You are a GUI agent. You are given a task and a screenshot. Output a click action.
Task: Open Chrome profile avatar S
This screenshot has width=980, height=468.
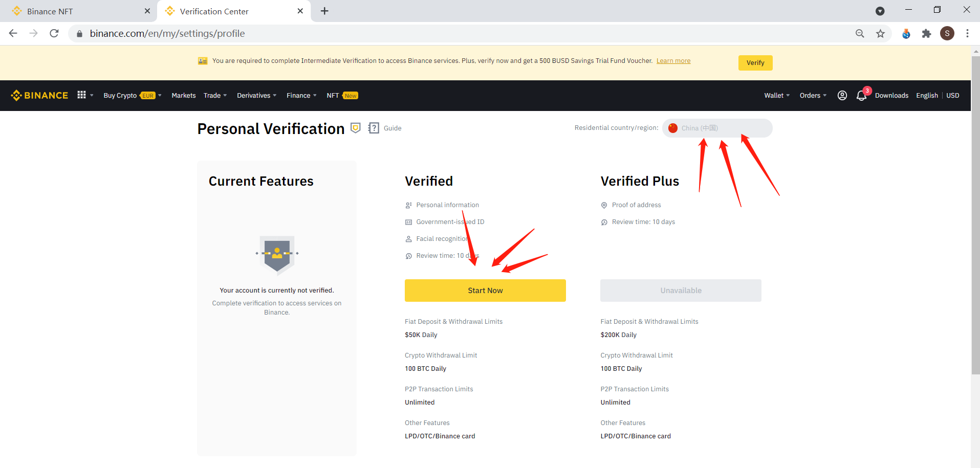click(947, 33)
